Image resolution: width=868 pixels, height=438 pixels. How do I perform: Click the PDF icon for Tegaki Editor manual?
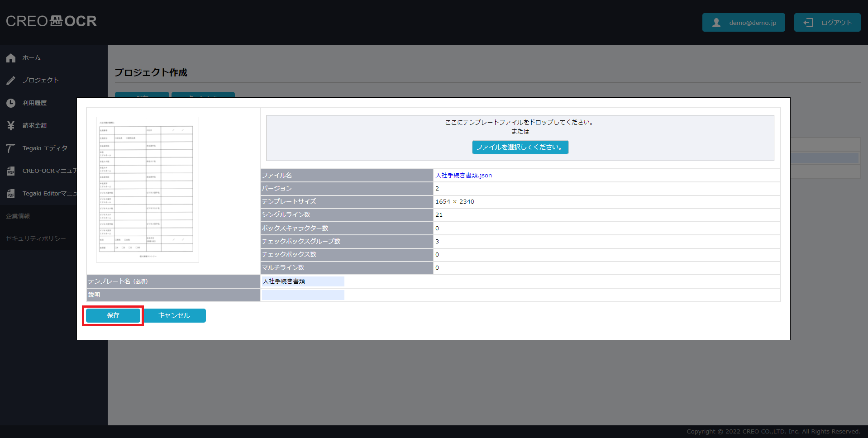pyautogui.click(x=11, y=194)
